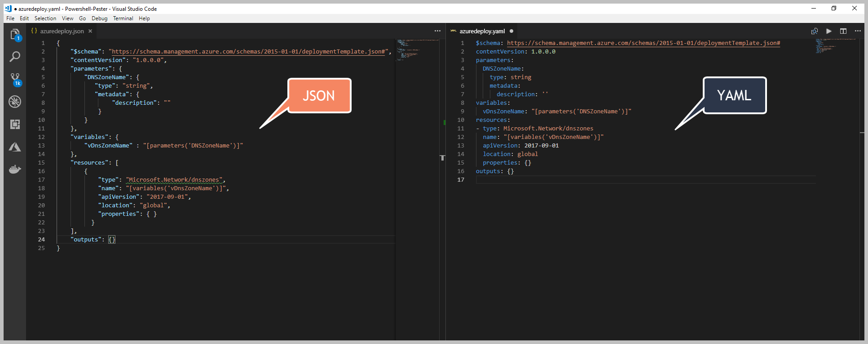Click outputs line in YAML editor
868x344 pixels.
point(495,171)
